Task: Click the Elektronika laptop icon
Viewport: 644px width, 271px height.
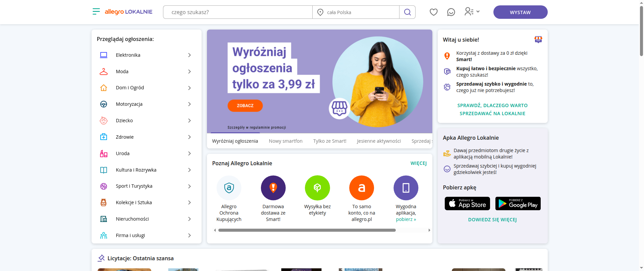Action: (x=104, y=55)
